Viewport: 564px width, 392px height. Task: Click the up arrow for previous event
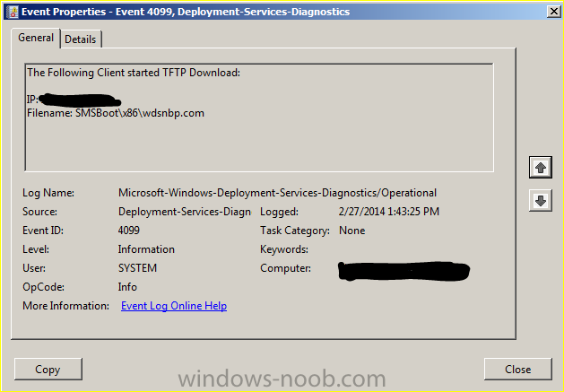click(x=541, y=168)
